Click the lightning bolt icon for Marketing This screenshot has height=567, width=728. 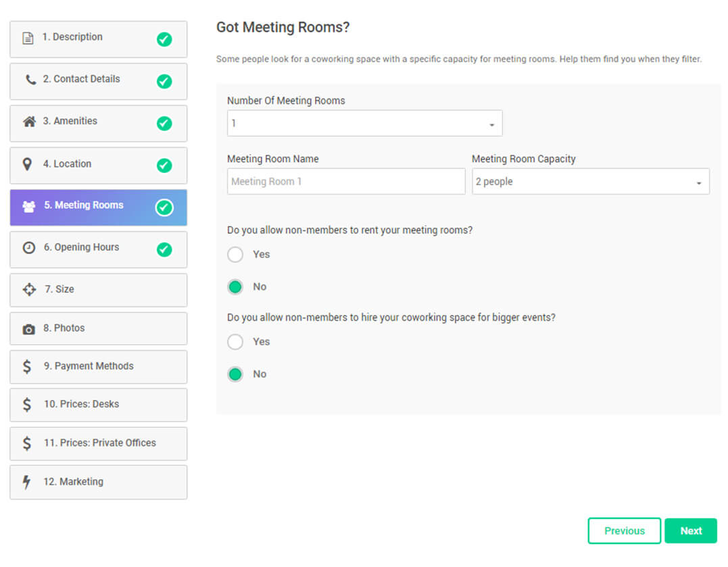click(27, 482)
